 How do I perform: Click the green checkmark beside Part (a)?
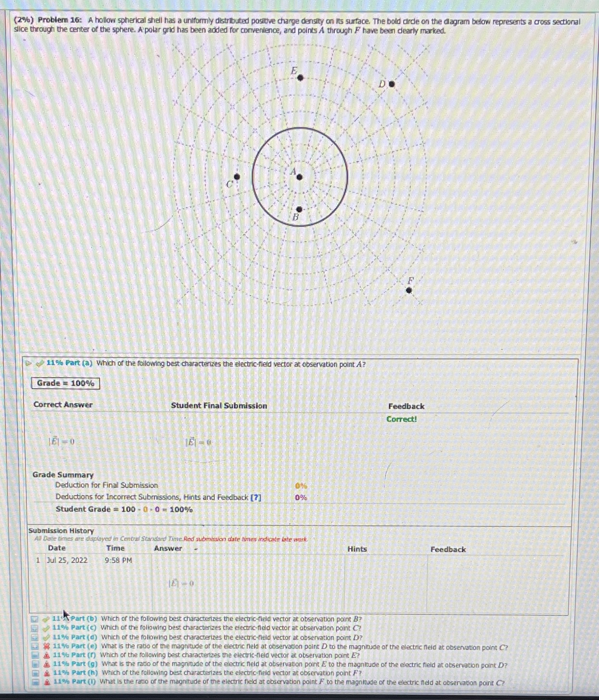point(40,363)
